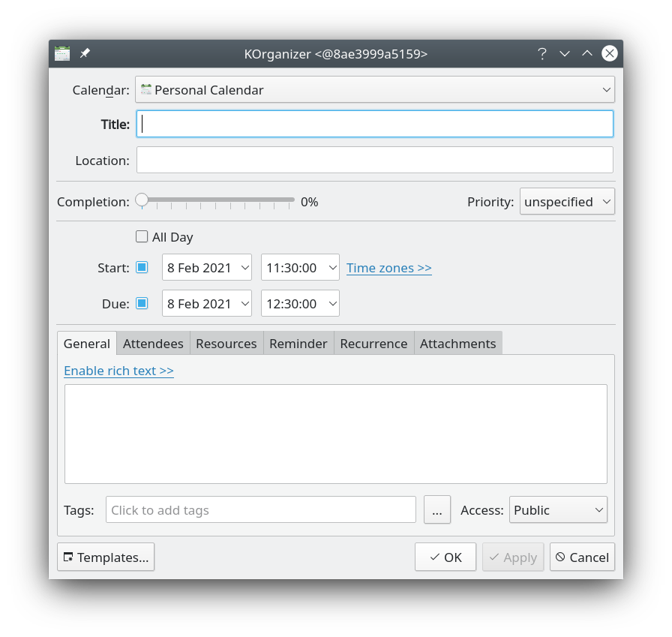This screenshot has height=637, width=672.
Task: Switch to the Attendees tab
Action: (x=153, y=343)
